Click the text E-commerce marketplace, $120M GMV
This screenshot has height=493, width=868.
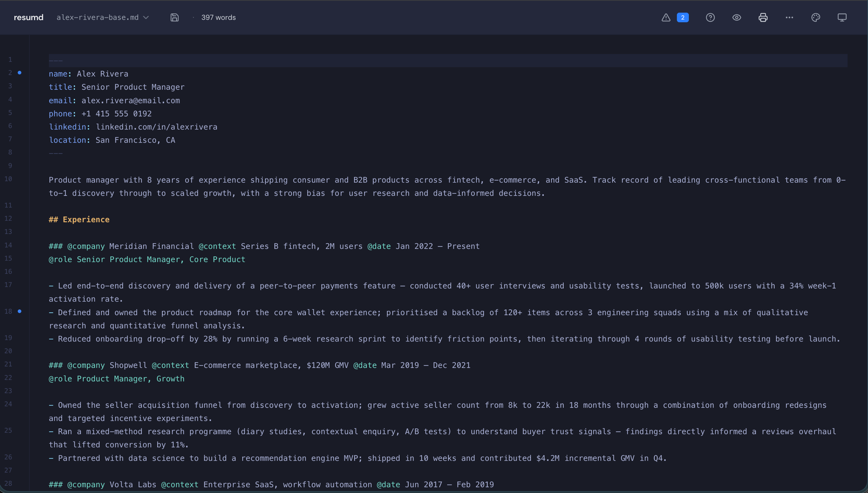[x=271, y=366]
